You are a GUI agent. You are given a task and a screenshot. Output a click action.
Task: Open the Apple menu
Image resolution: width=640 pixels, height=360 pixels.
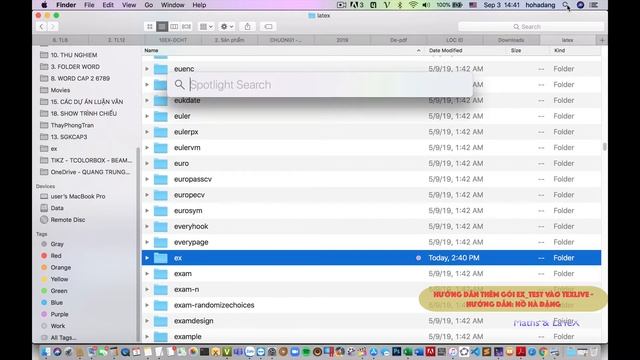(x=44, y=5)
